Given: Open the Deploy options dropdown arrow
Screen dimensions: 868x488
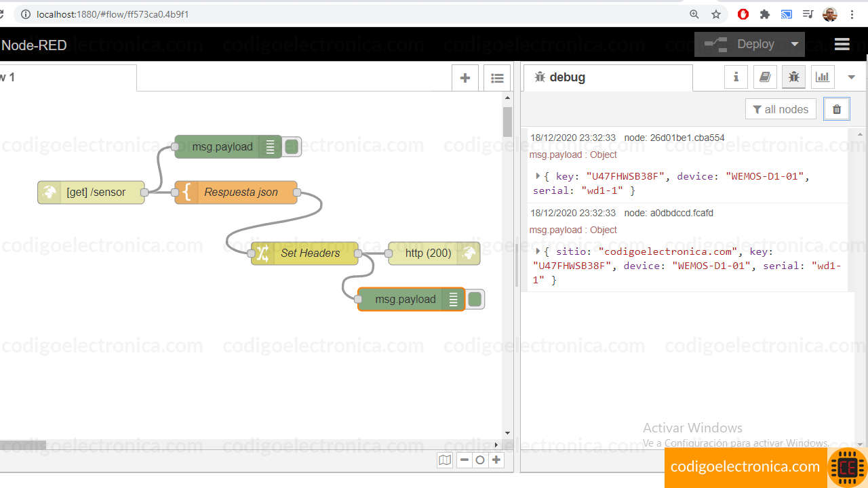Looking at the screenshot, I should pyautogui.click(x=795, y=44).
